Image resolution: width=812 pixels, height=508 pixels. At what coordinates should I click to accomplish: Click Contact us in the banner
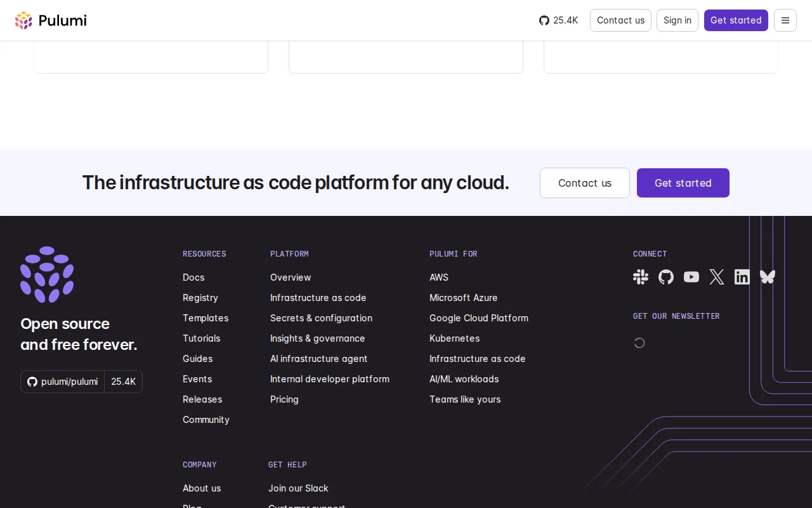tap(585, 183)
